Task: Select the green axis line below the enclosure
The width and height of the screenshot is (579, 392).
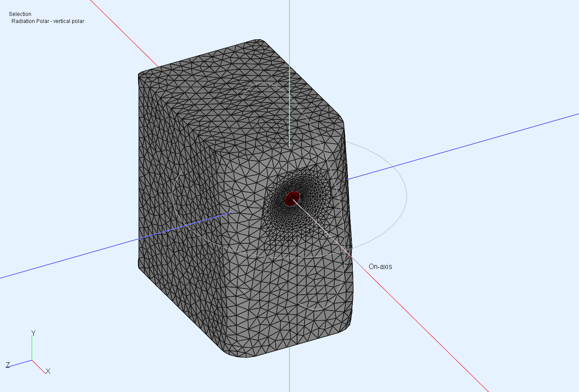Action: (289, 372)
